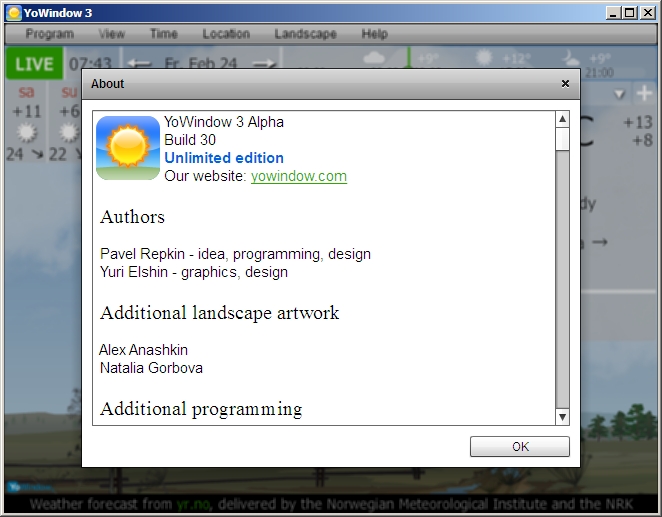Open the Landscape menu

click(306, 34)
